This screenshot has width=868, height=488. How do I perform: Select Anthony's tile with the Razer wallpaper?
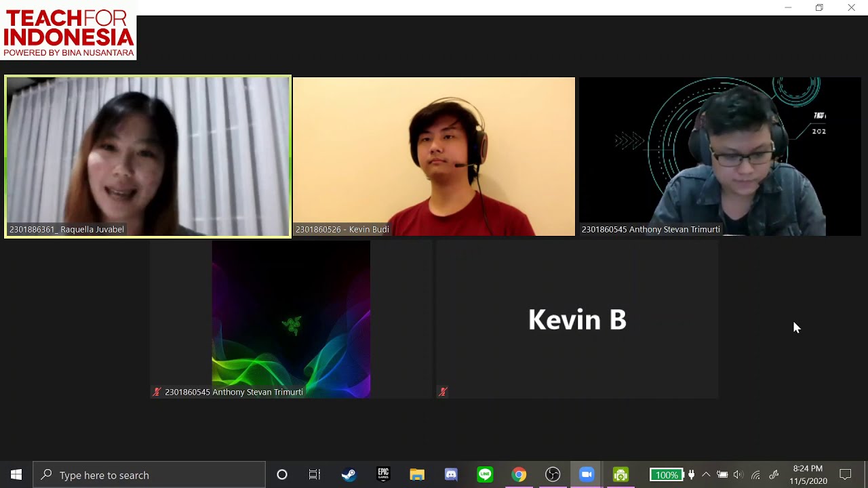291,319
